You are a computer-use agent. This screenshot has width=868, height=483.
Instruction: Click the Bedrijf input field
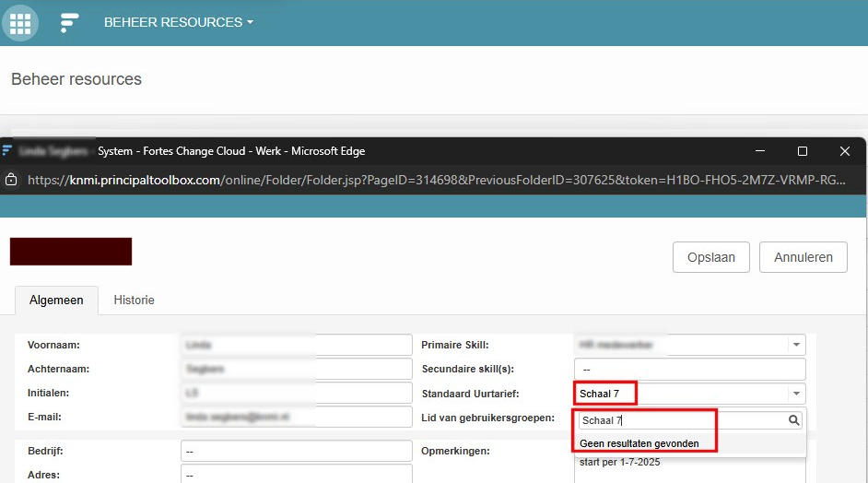[296, 452]
